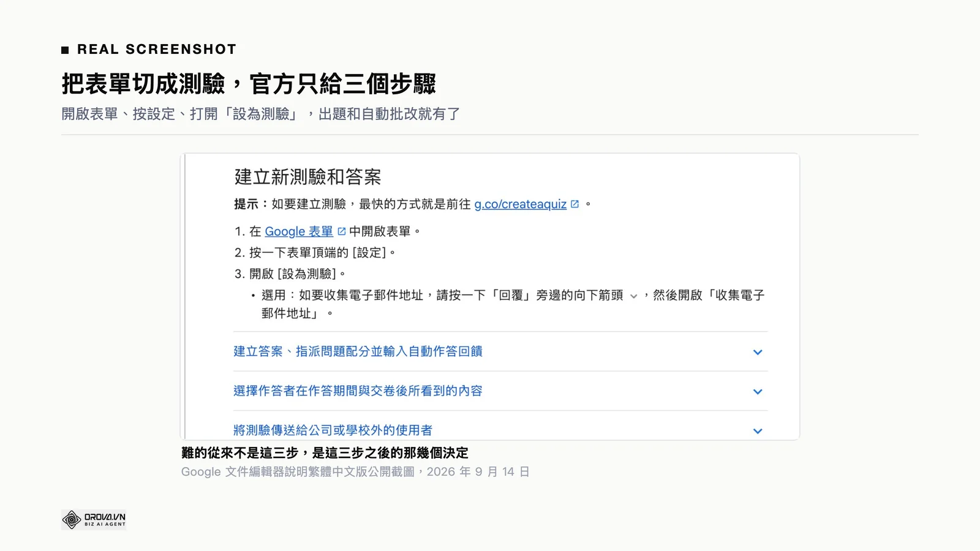
Task: Click the DROVA.VN logo
Action: click(94, 520)
